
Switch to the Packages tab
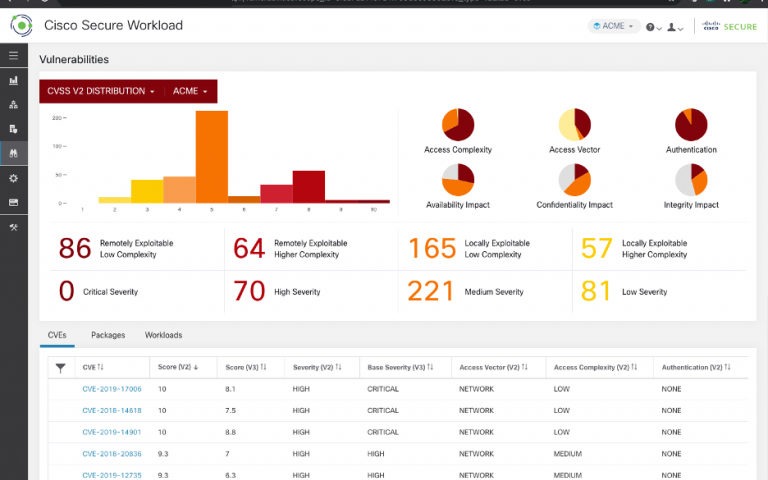pyautogui.click(x=108, y=335)
